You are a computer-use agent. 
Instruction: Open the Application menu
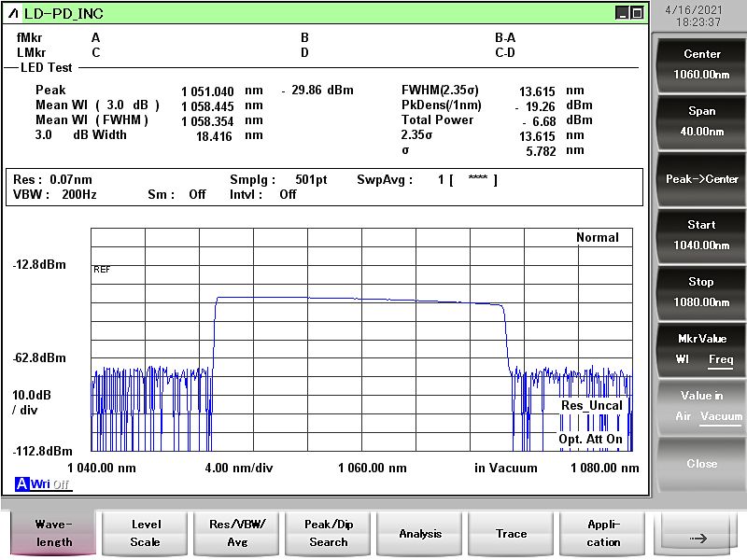[603, 534]
